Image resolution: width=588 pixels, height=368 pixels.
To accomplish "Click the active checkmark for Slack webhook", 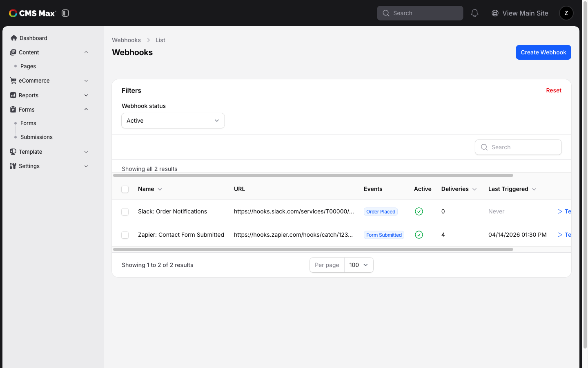I will (x=419, y=211).
